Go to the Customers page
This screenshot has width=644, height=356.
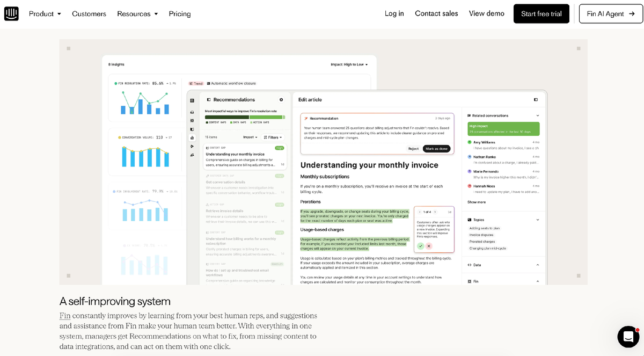(89, 14)
